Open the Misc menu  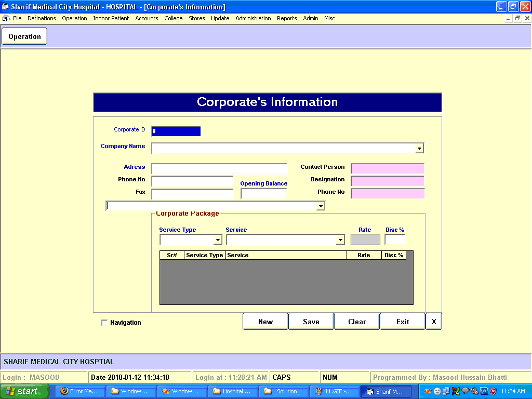[329, 18]
